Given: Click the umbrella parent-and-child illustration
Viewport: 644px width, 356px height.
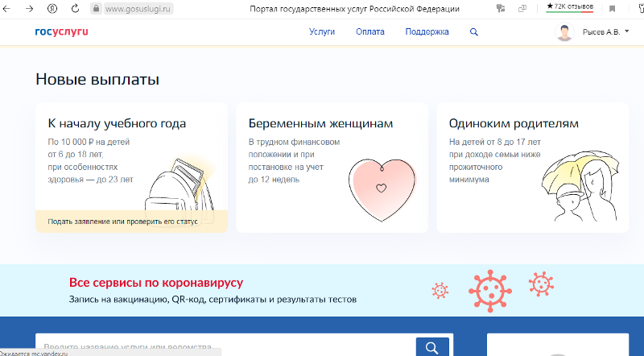Looking at the screenshot, I should (x=580, y=186).
